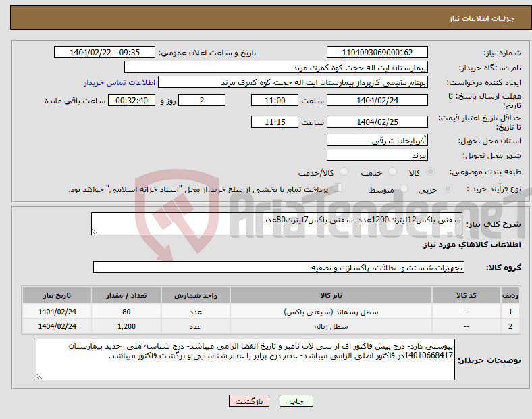532x419 pixels.
Task: Select the متوسط purchase type radio
Action: [x=404, y=189]
